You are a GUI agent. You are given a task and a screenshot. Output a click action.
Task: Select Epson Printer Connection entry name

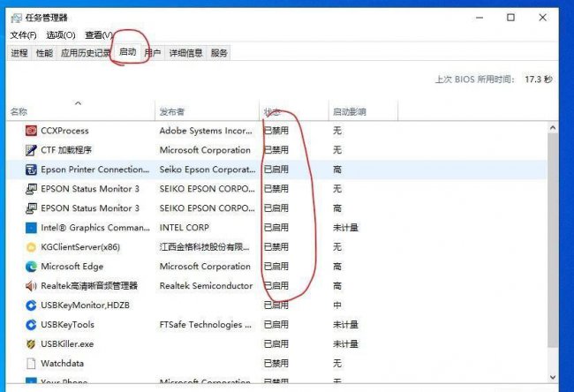point(95,170)
